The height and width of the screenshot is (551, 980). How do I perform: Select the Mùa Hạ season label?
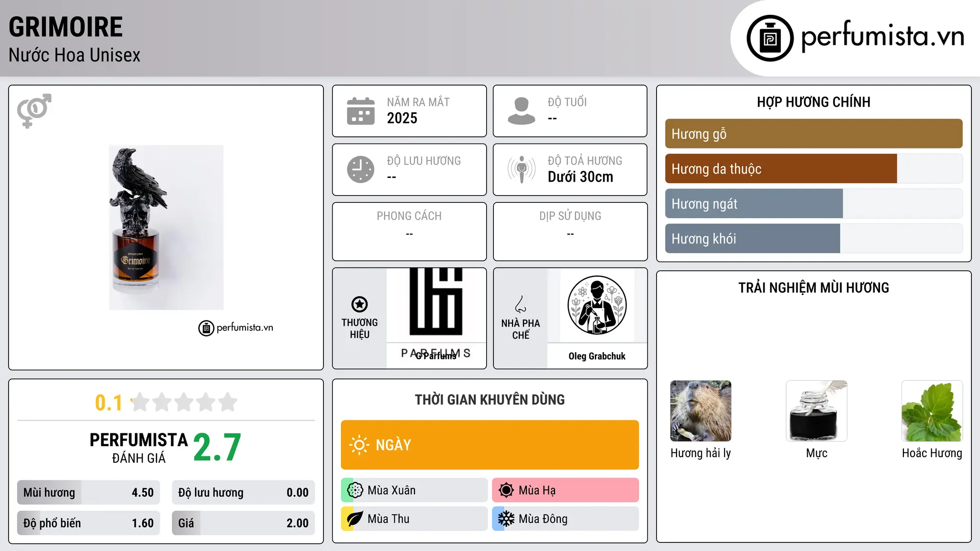pyautogui.click(x=537, y=490)
